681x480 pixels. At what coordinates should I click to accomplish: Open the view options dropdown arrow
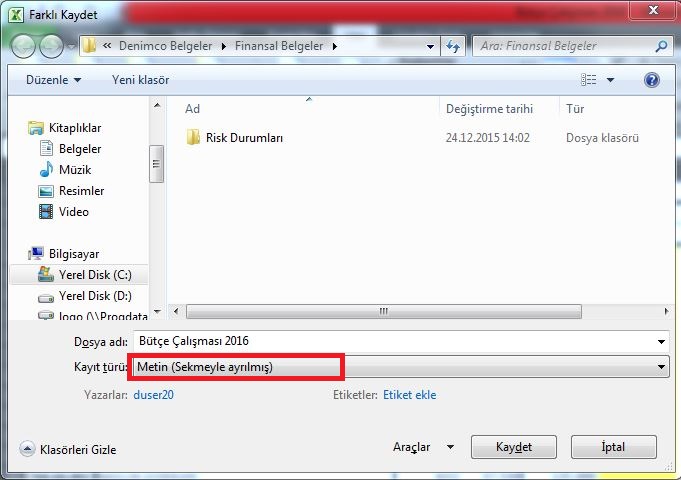610,80
